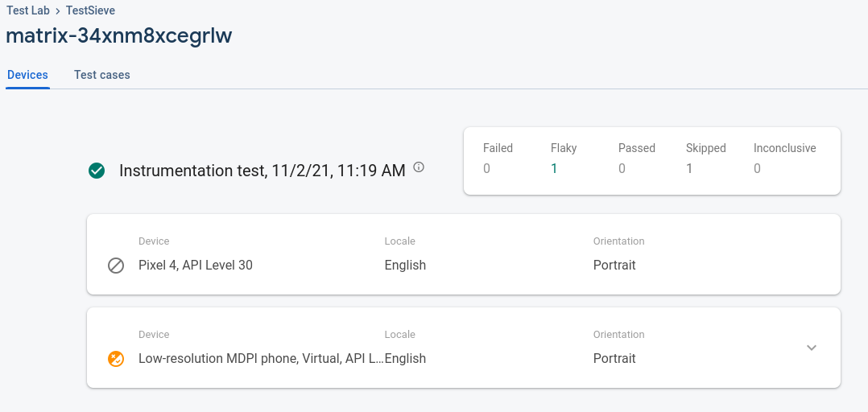The width and height of the screenshot is (868, 412).
Task: Click the info icon beside Instrumentation test
Action: pos(419,168)
